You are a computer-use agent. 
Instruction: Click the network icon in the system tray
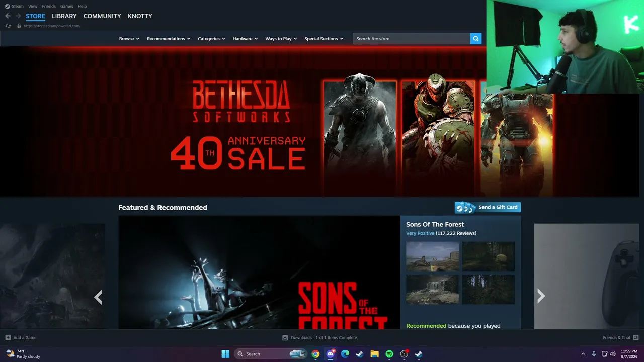point(604,354)
